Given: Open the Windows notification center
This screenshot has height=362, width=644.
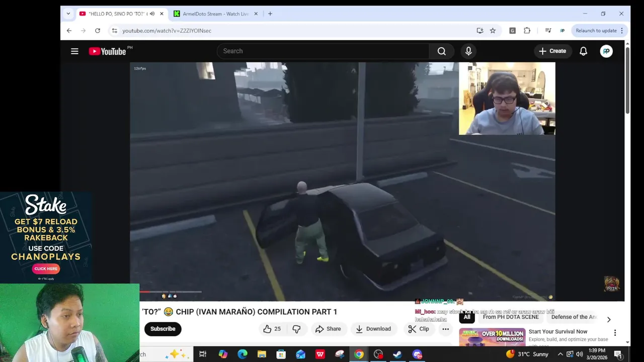Looking at the screenshot, I should [x=618, y=354].
